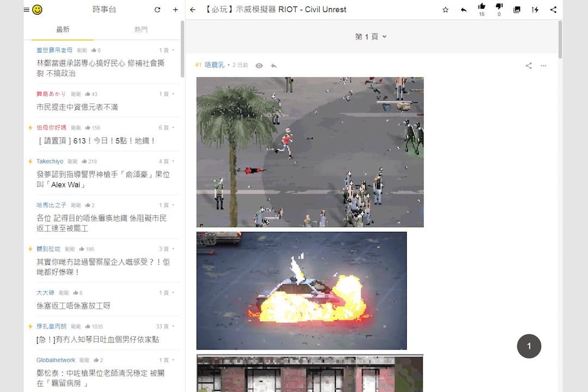The width and height of the screenshot is (588, 392).
Task: Bookmark the thread with the star icon
Action: click(445, 9)
